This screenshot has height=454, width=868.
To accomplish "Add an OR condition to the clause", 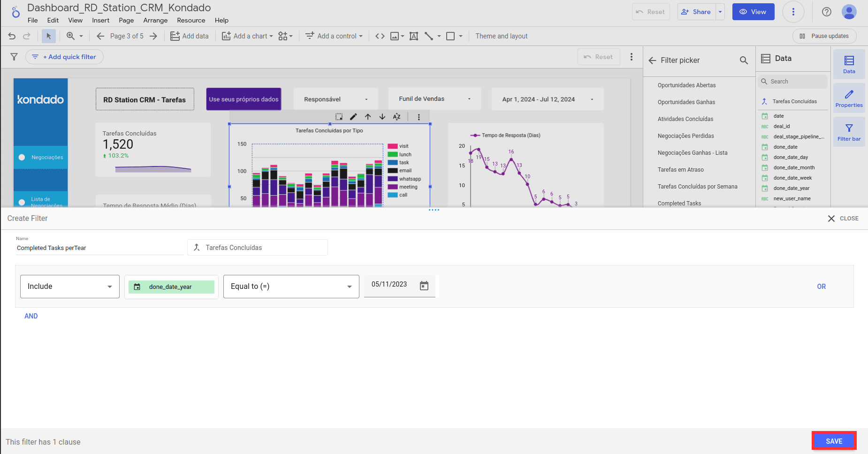I will [x=821, y=287].
